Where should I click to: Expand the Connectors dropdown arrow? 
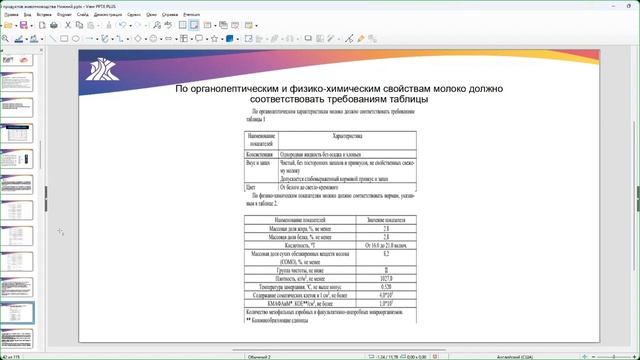point(128,39)
